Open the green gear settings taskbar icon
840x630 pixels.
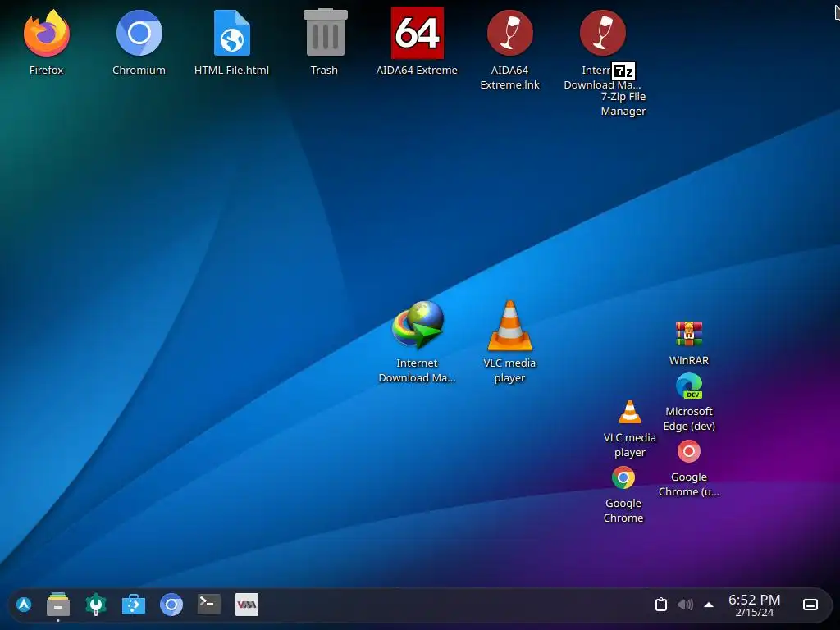pos(96,605)
